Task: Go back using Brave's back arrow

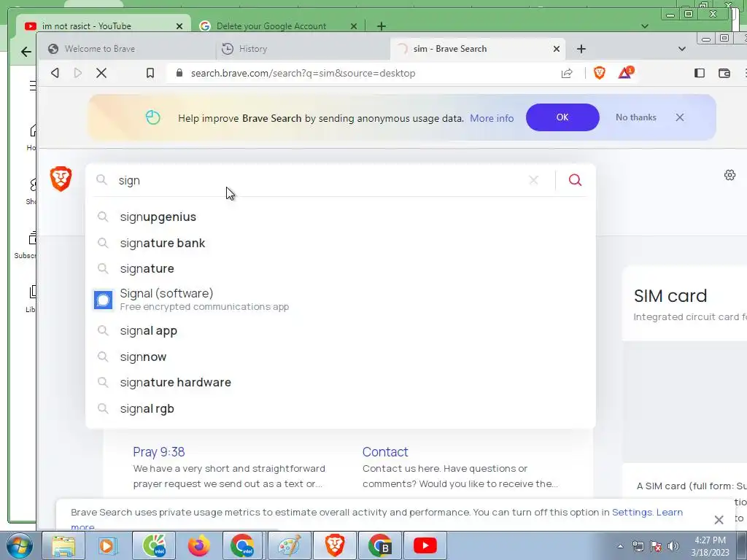Action: tap(55, 73)
